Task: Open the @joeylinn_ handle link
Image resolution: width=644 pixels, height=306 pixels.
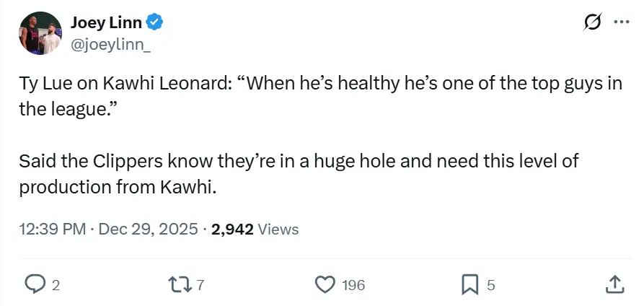Action: click(110, 44)
